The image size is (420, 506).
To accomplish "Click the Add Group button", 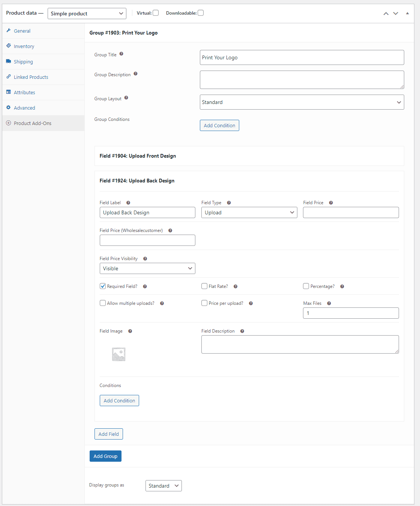I will click(105, 456).
